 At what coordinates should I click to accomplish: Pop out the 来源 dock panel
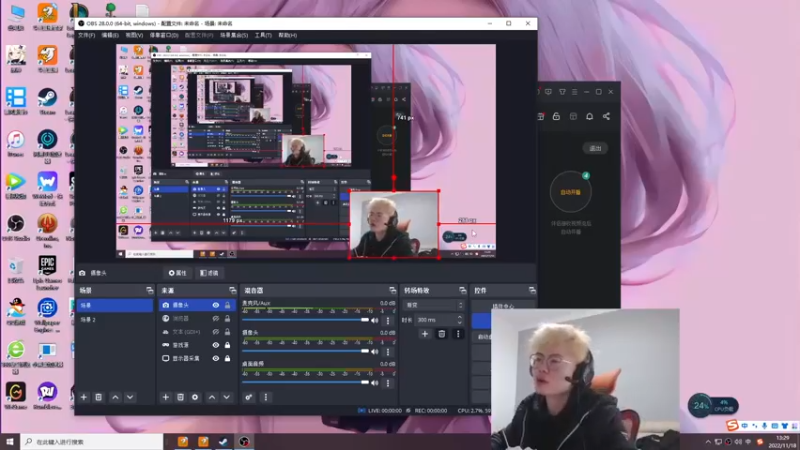point(233,290)
